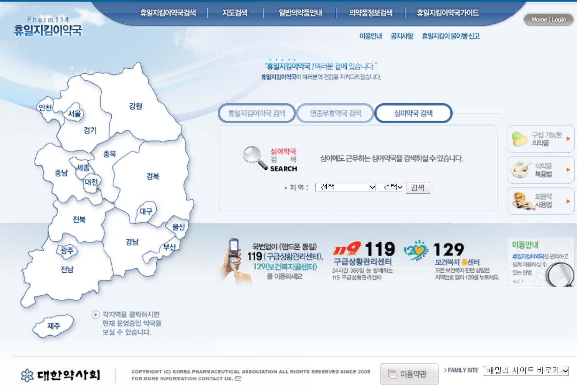Viewport: 577px width, 392px height.
Task: Select 제주 island on the map
Action: [x=53, y=326]
